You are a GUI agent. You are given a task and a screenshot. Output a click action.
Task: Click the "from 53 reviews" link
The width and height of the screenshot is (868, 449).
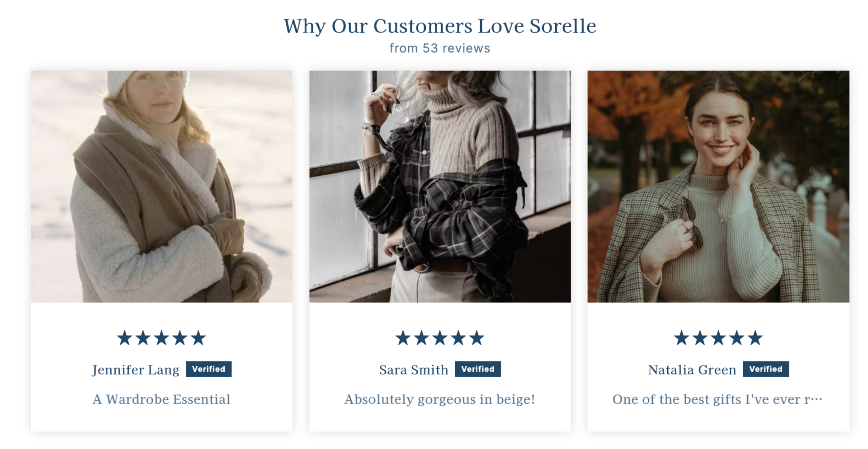coord(439,48)
